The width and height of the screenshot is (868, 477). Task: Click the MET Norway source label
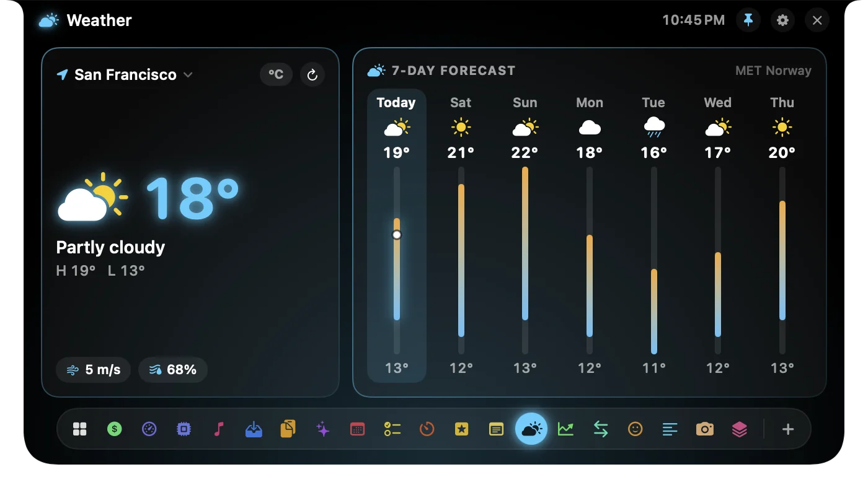pyautogui.click(x=773, y=71)
